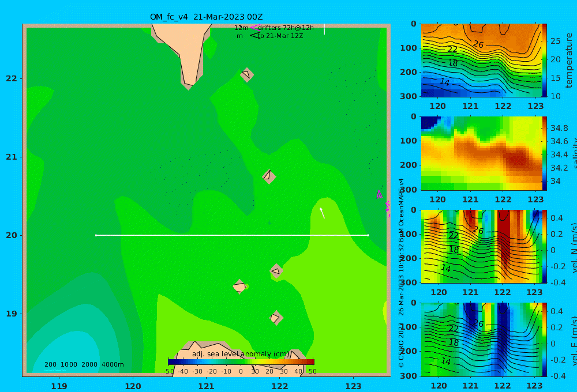The width and height of the screenshot is (577, 392).
Task: Open the eastward velocity section panel
Action: click(x=481, y=340)
